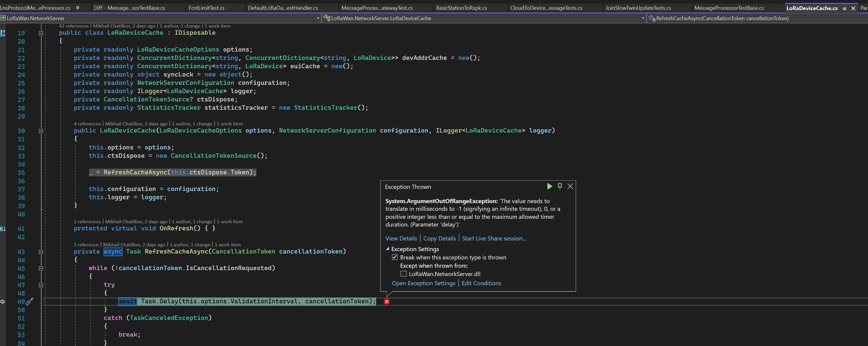Open Exception Settings via the link

point(423,283)
